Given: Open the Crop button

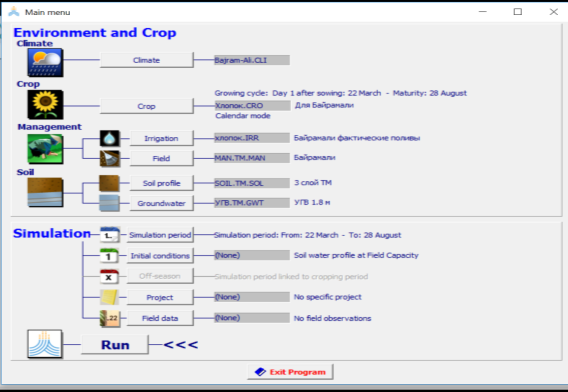Looking at the screenshot, I should pos(147,106).
